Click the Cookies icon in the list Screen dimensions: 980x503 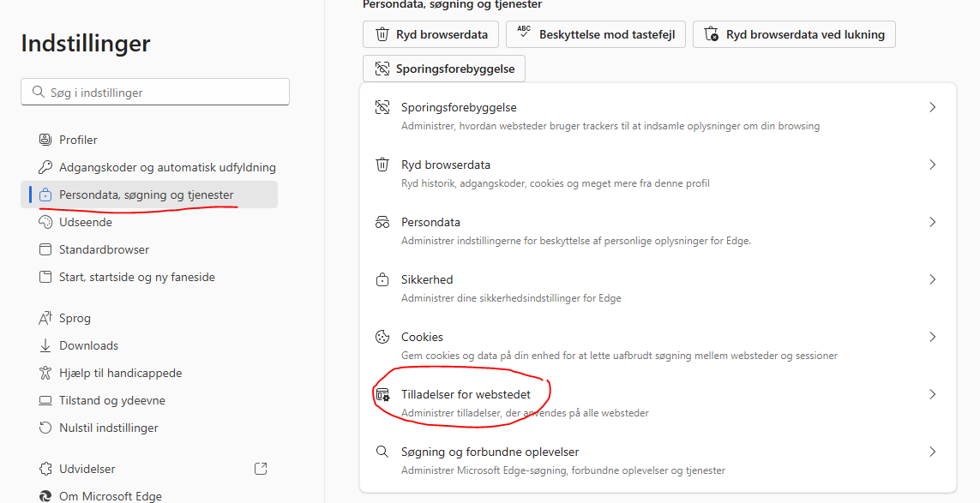[x=382, y=337]
